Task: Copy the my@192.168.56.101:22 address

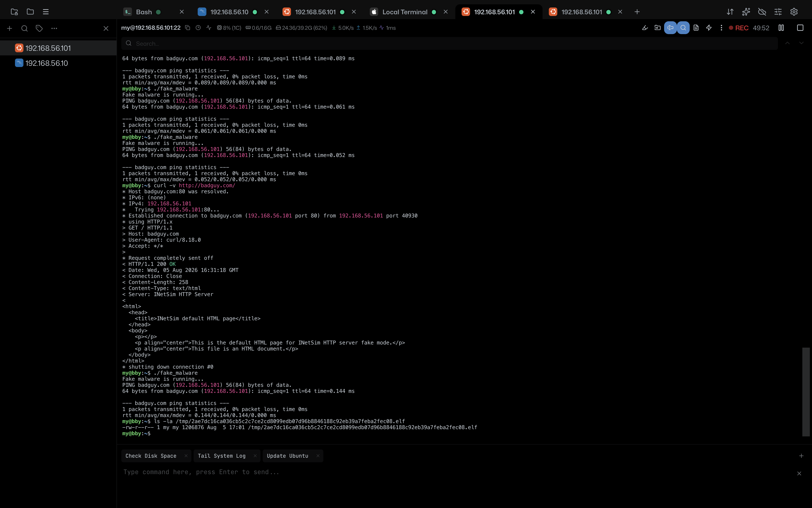Action: (188, 28)
